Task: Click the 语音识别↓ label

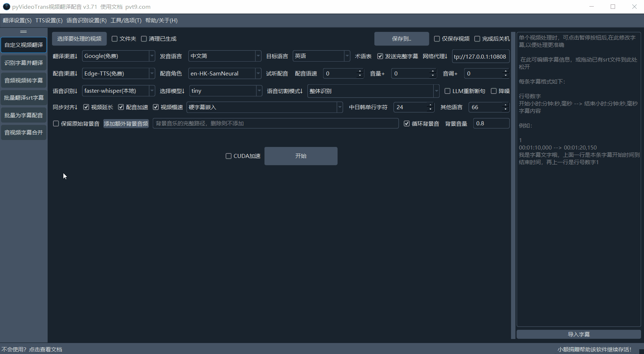Action: point(65,91)
